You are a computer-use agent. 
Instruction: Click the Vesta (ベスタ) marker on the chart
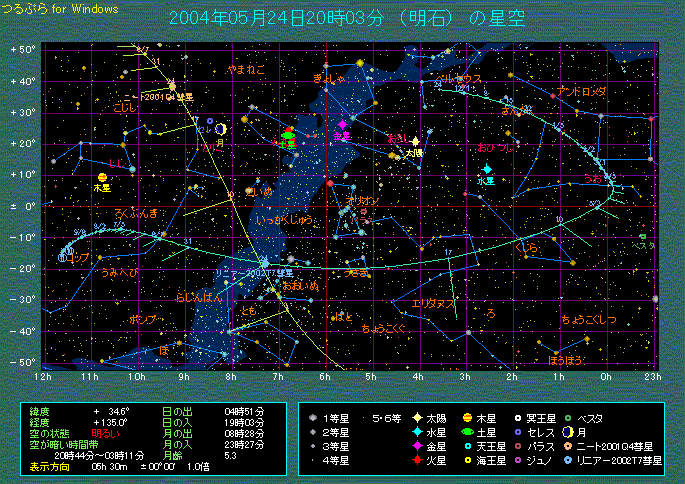click(x=642, y=237)
